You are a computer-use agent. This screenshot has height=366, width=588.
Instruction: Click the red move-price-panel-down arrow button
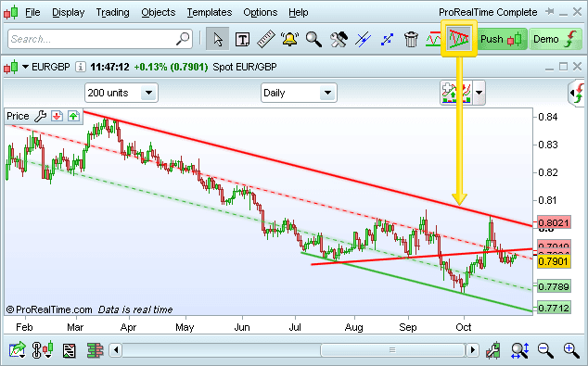point(57,116)
